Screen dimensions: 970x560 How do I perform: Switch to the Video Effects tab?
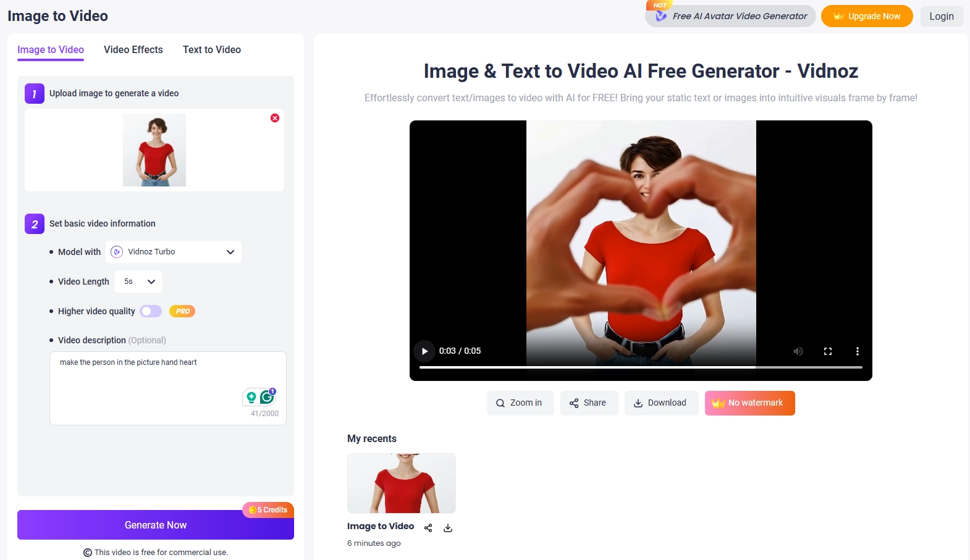pos(133,49)
